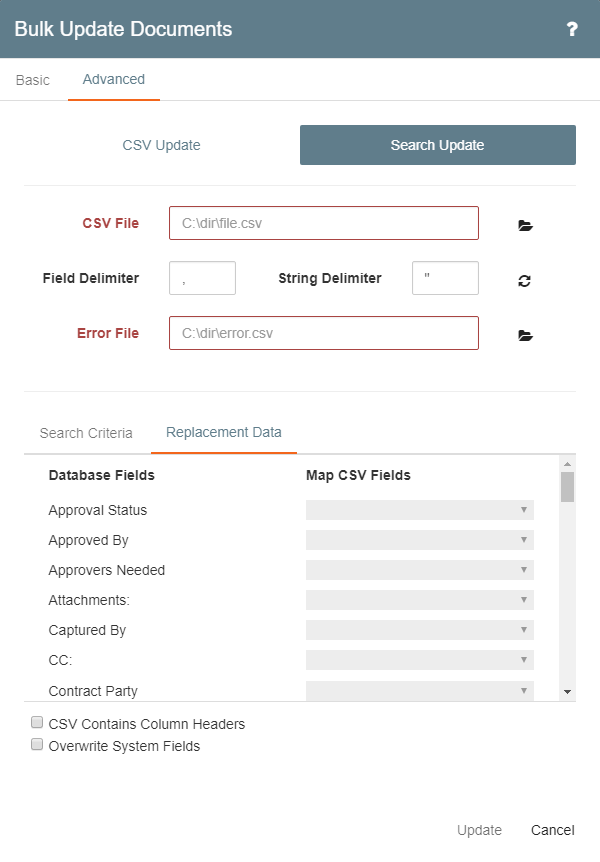The width and height of the screenshot is (600, 862).
Task: Switch to the Basic tab
Action: [33, 80]
